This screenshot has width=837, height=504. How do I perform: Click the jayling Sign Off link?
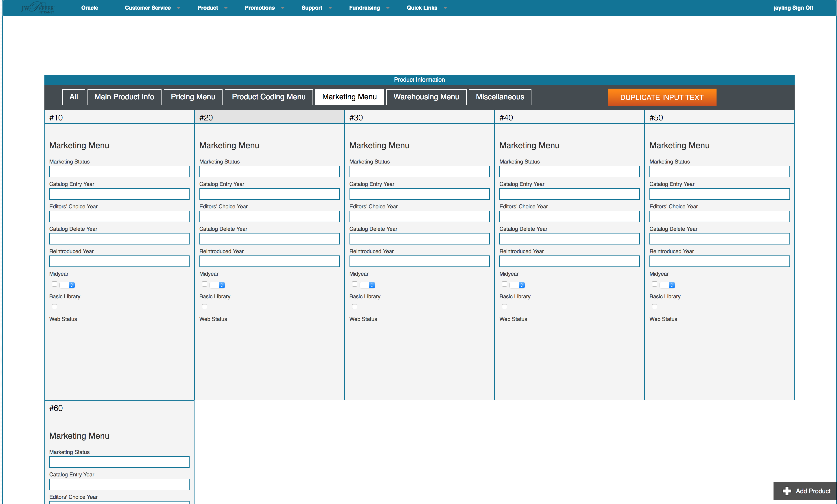(x=793, y=8)
